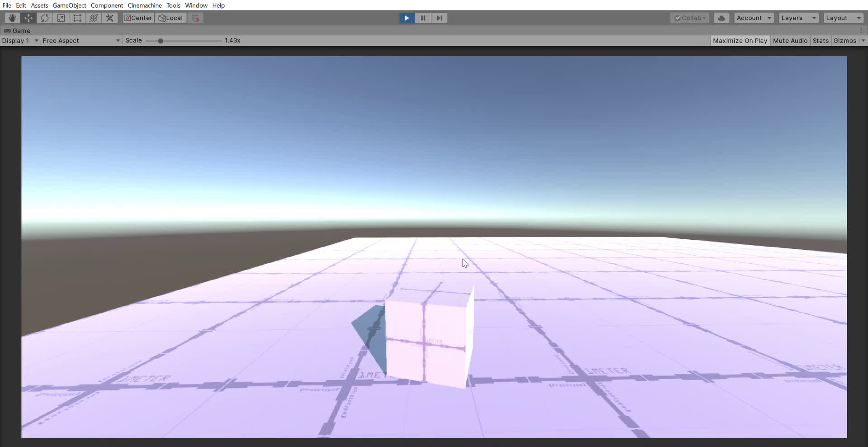Image resolution: width=868 pixels, height=447 pixels.
Task: Pause the running game
Action: click(x=423, y=18)
